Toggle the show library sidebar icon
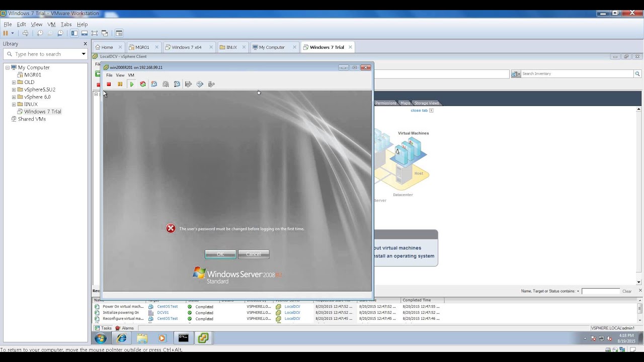The width and height of the screenshot is (644, 362). coord(74,33)
